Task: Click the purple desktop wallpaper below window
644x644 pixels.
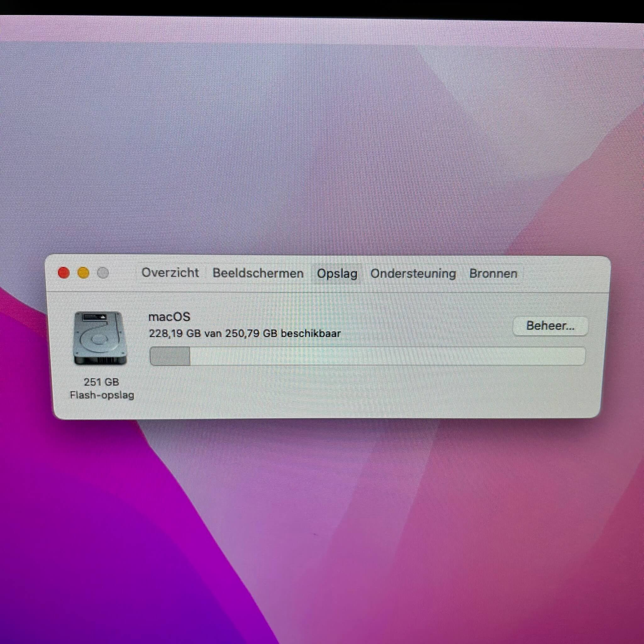Action: click(x=100, y=533)
